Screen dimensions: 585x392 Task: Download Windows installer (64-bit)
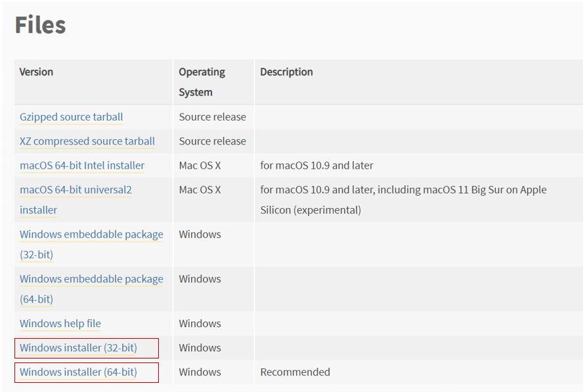(x=78, y=372)
